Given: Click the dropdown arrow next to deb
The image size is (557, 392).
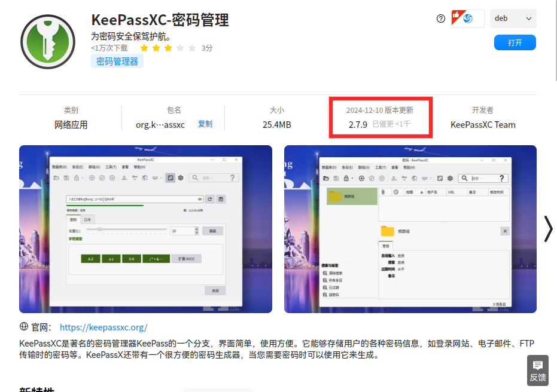Looking at the screenshot, I should pos(529,19).
